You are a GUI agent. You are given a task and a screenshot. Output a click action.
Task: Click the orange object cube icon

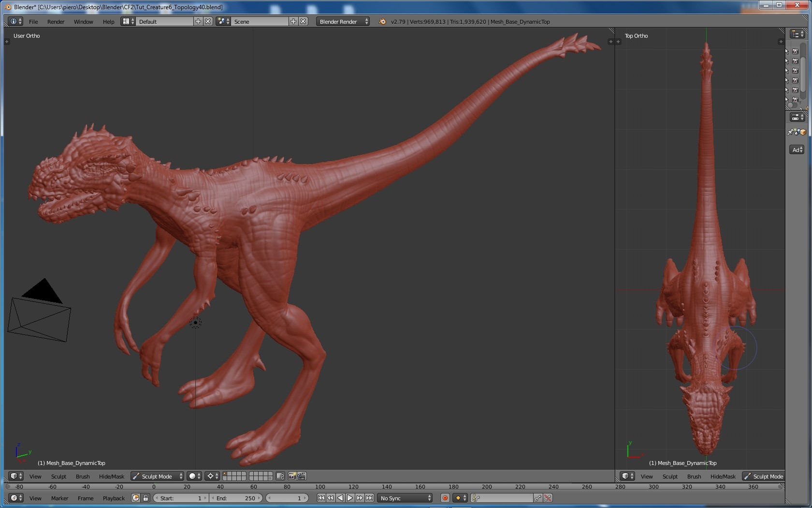pyautogui.click(x=802, y=132)
